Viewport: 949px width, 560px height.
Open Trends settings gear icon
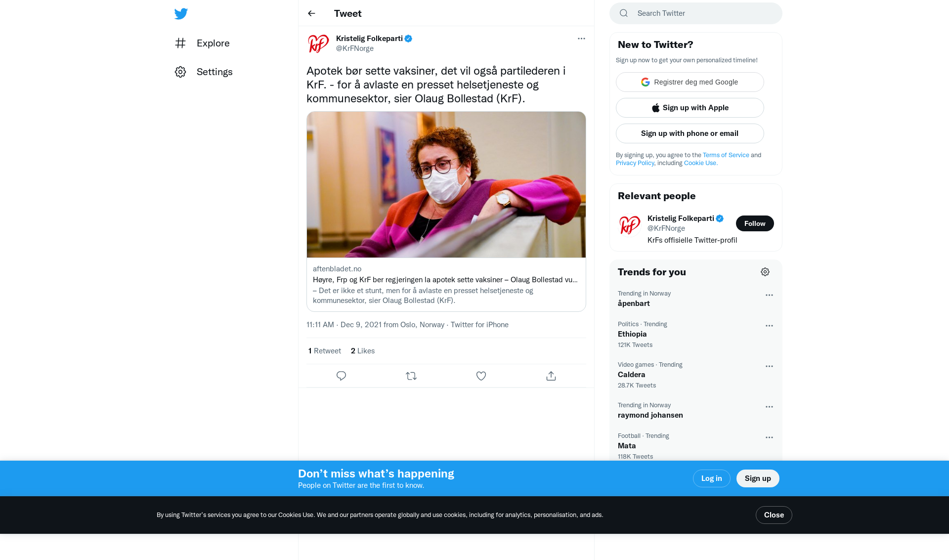tap(765, 272)
